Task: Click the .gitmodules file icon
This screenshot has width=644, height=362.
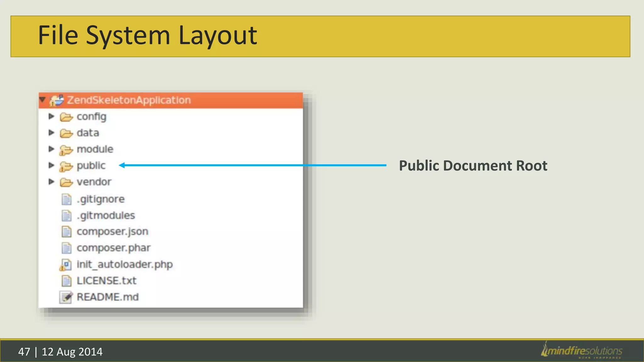Action: point(66,216)
